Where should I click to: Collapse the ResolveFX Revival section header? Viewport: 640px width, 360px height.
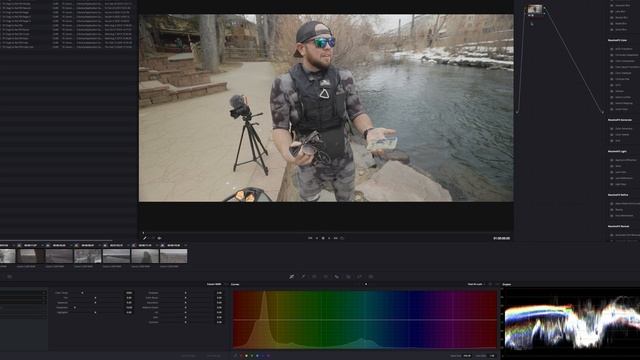click(618, 226)
